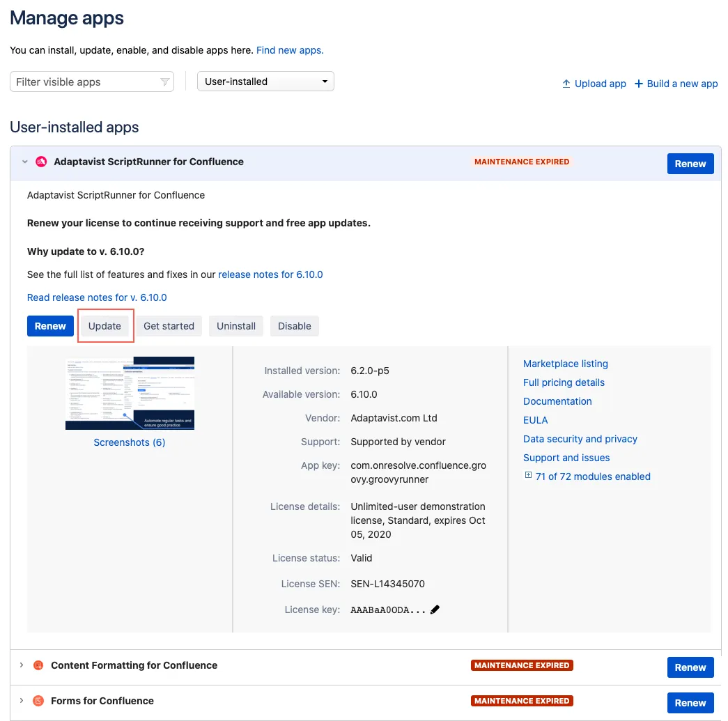Click the Forms for Confluence app icon
Image resolution: width=728 pixels, height=721 pixels.
point(38,700)
